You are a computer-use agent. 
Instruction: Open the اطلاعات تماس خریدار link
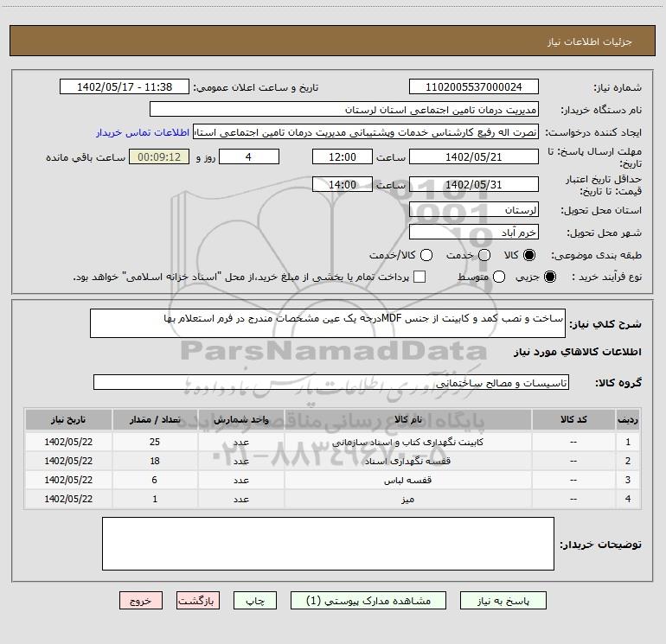click(x=143, y=132)
